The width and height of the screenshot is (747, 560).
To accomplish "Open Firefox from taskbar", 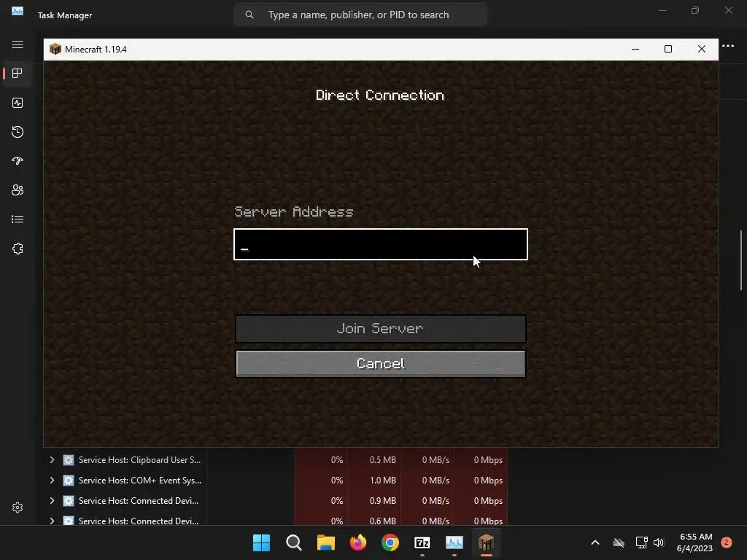I will (357, 542).
